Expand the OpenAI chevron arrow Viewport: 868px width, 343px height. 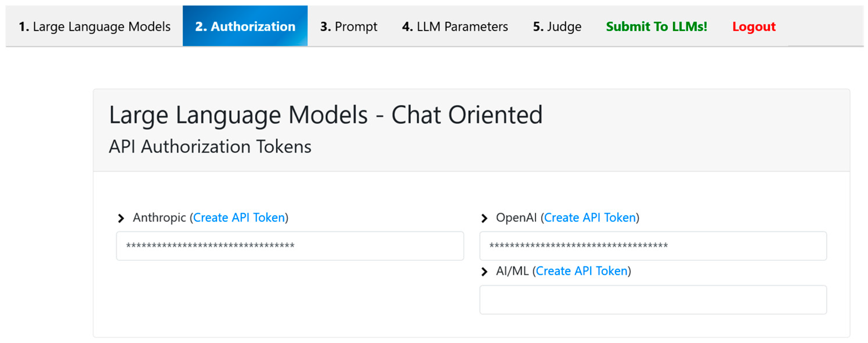(x=484, y=218)
